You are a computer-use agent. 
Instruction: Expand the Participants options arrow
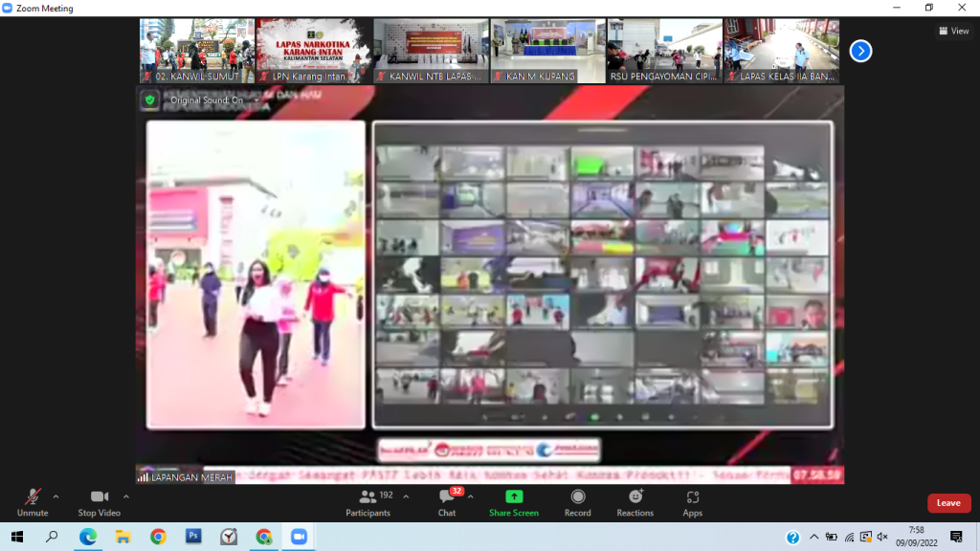point(406,496)
